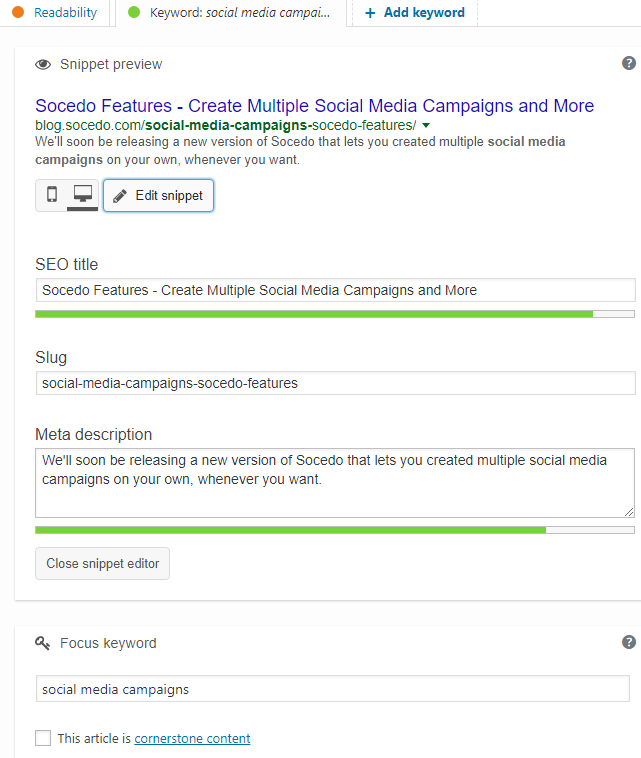Click the green snippet URL text
The image size is (641, 758).
coord(225,125)
